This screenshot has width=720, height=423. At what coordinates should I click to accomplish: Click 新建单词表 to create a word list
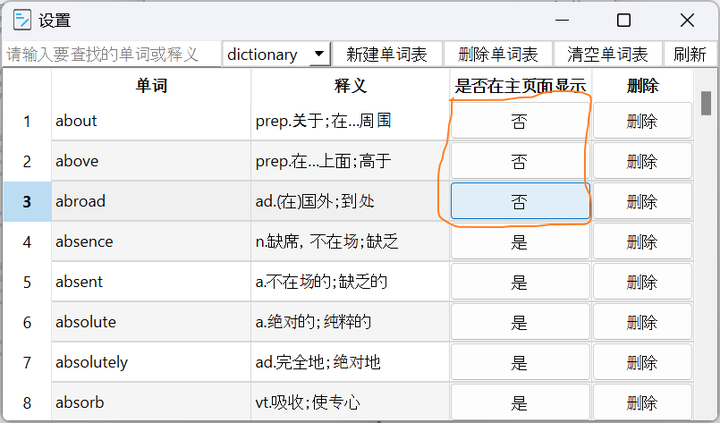coord(386,54)
